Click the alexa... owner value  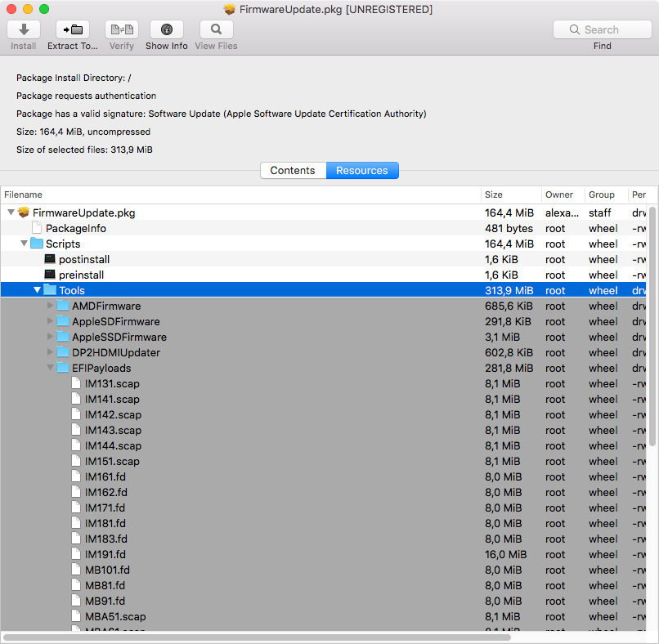tap(562, 213)
